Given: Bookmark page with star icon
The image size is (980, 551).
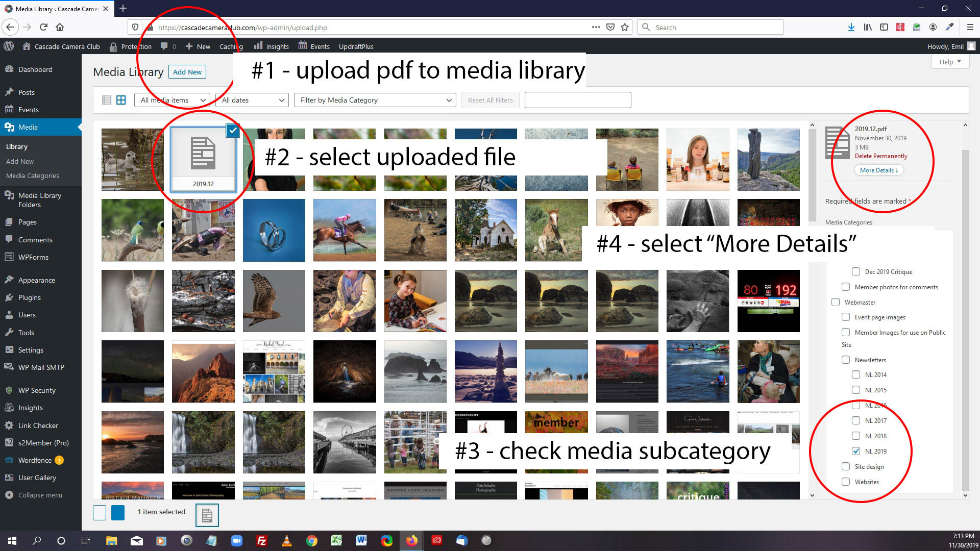Looking at the screenshot, I should (x=625, y=28).
